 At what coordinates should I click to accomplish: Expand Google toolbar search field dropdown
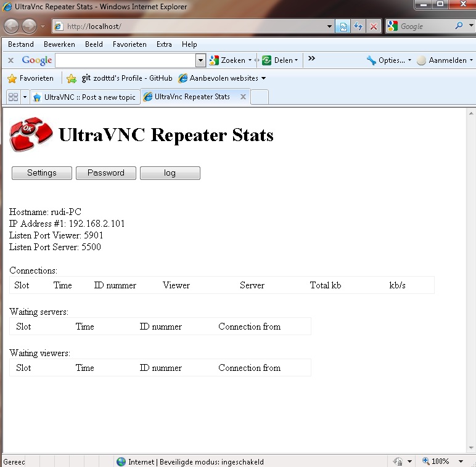pos(200,60)
